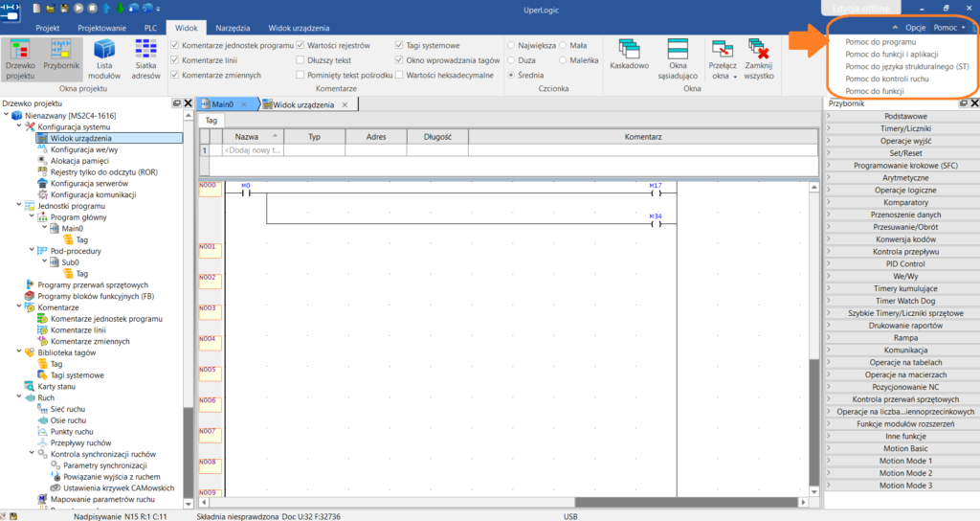Enable the Dłuższy tekst checkbox
This screenshot has width=980, height=521.
pyautogui.click(x=300, y=60)
